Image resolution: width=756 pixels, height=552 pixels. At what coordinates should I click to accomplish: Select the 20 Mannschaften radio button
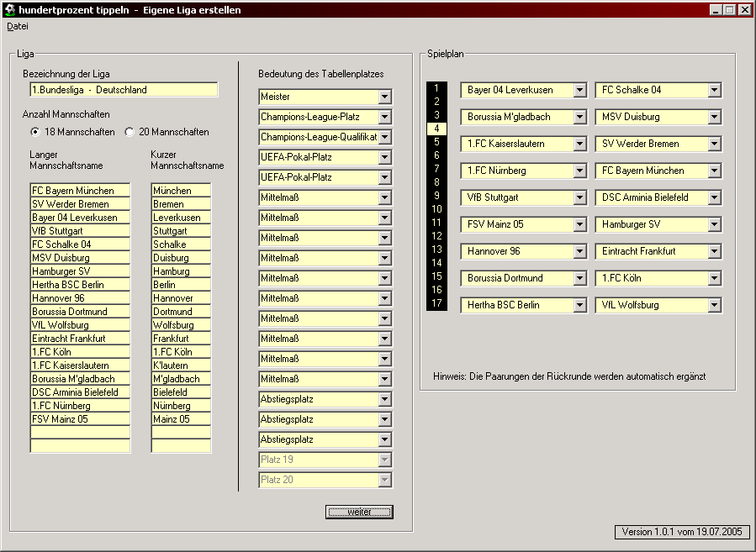click(x=130, y=132)
